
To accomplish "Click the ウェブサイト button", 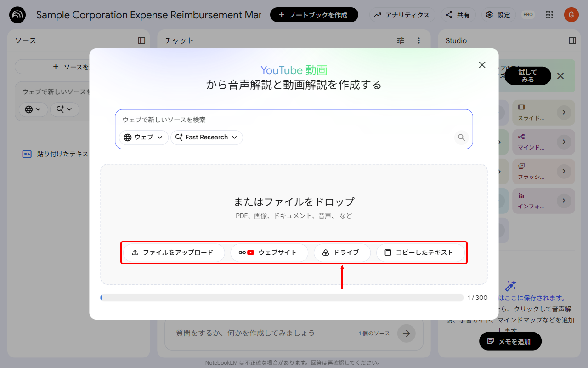I will click(269, 253).
